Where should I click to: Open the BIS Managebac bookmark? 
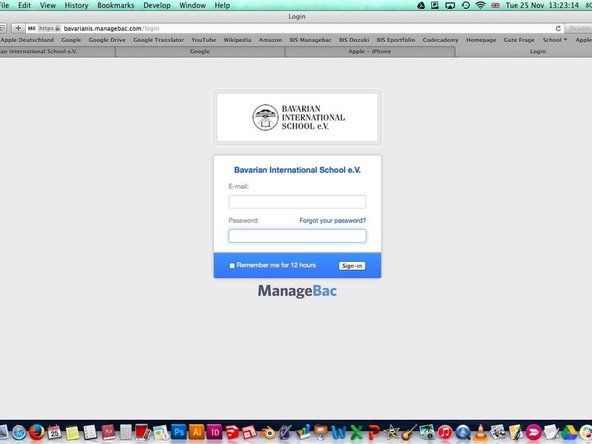pyautogui.click(x=310, y=40)
